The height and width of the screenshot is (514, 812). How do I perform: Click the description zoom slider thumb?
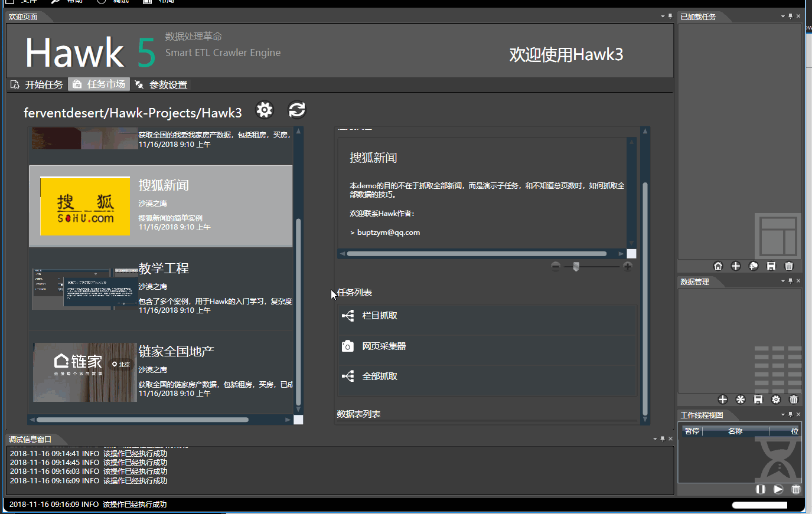(x=576, y=266)
